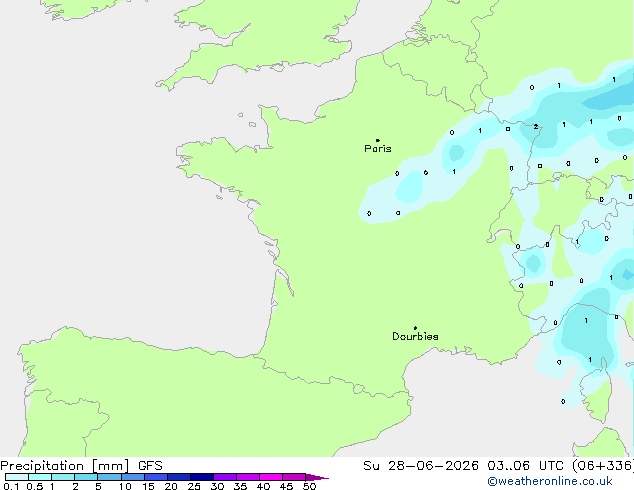Click the precipitation value 2 near eastern border
This screenshot has height=490, width=634.
536,127
